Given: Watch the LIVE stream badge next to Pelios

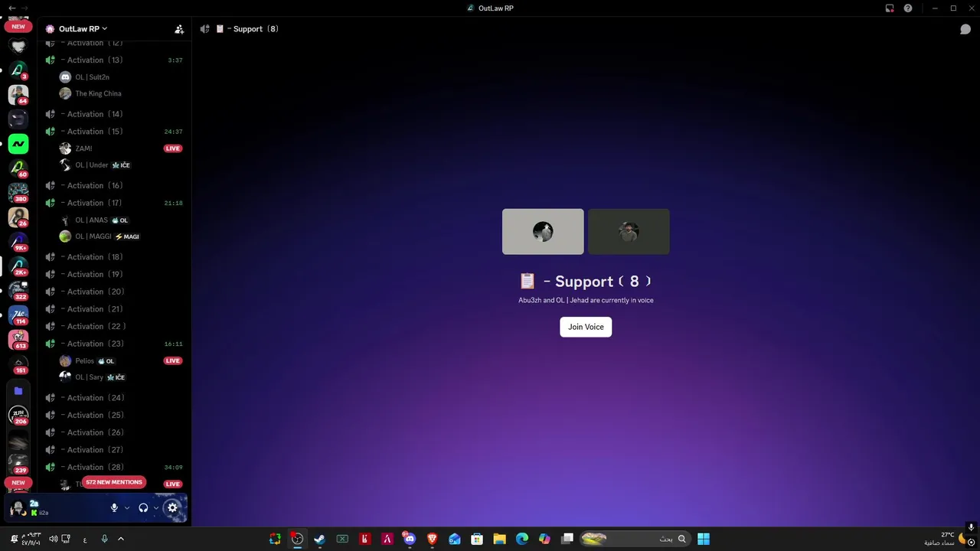Looking at the screenshot, I should [x=173, y=361].
